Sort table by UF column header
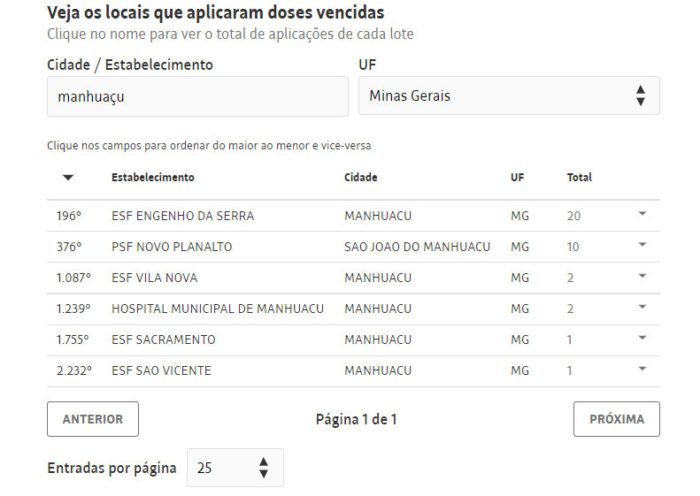 (x=517, y=177)
